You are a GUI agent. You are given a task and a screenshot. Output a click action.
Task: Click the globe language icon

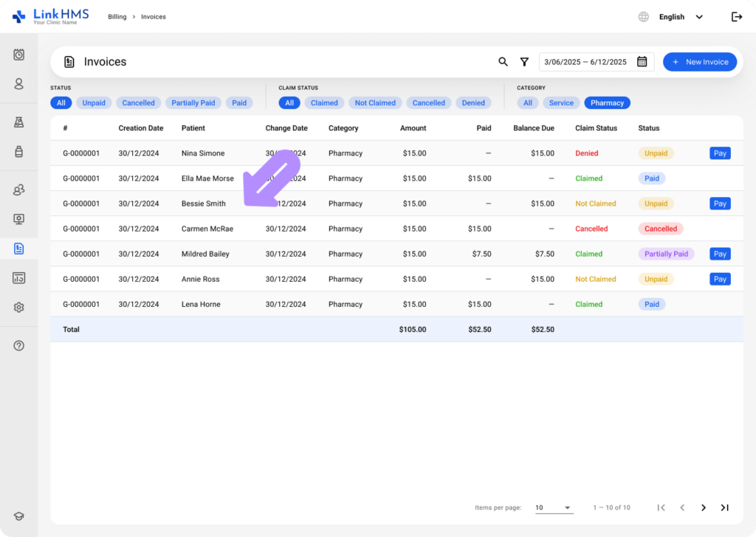(x=644, y=17)
